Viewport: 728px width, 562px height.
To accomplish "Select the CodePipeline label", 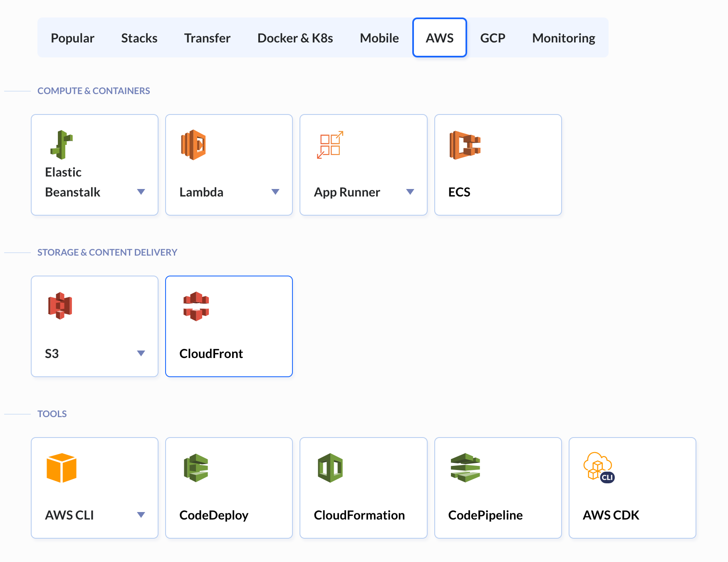I will pyautogui.click(x=485, y=515).
